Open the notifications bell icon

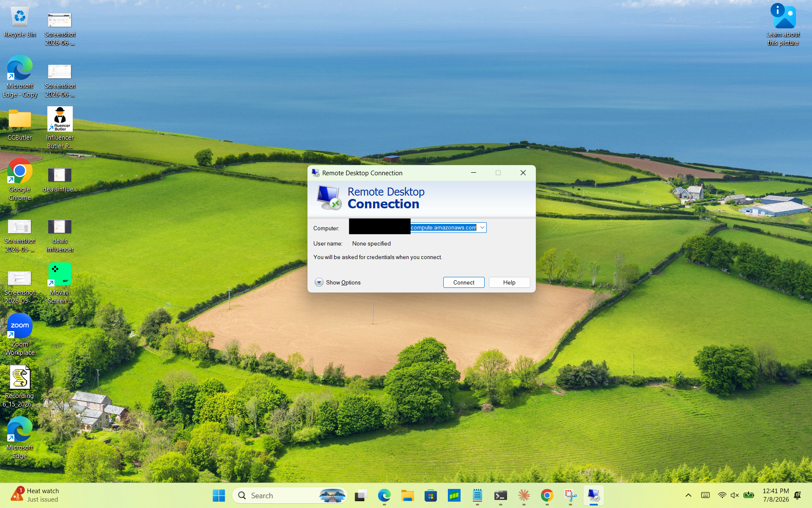pyautogui.click(x=798, y=495)
